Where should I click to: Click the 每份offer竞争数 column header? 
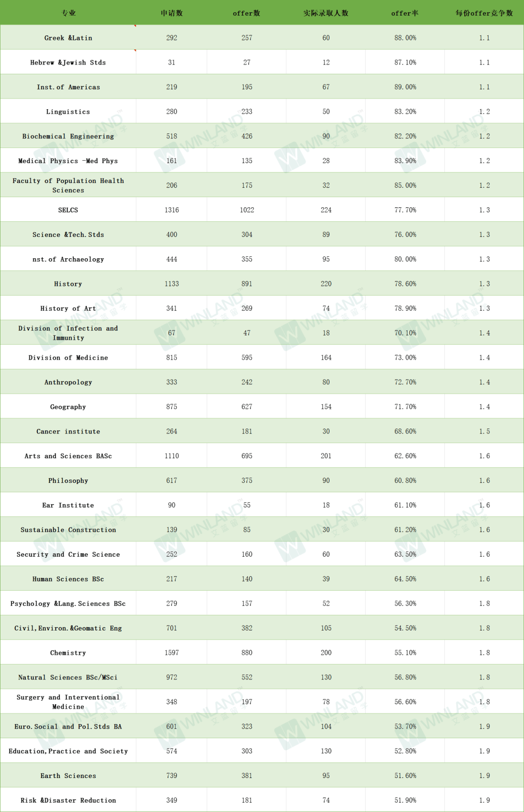pos(484,13)
